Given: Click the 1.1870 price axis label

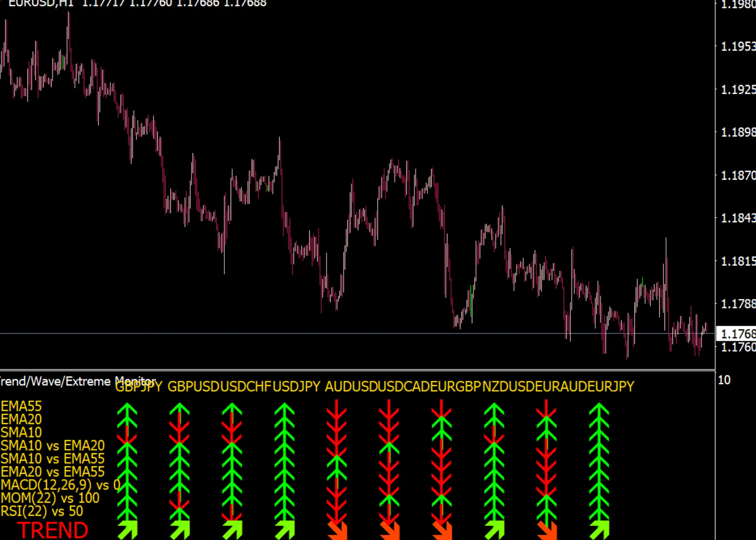Looking at the screenshot, I should coord(738,175).
